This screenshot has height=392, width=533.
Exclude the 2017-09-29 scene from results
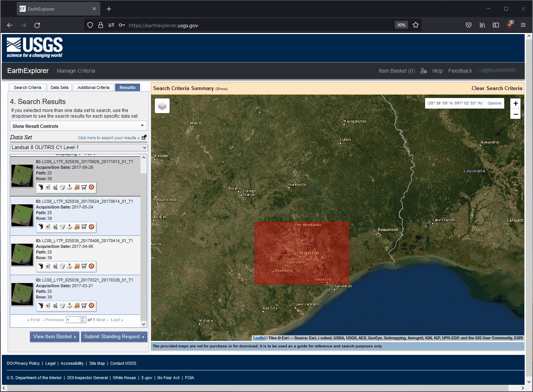coord(91,187)
